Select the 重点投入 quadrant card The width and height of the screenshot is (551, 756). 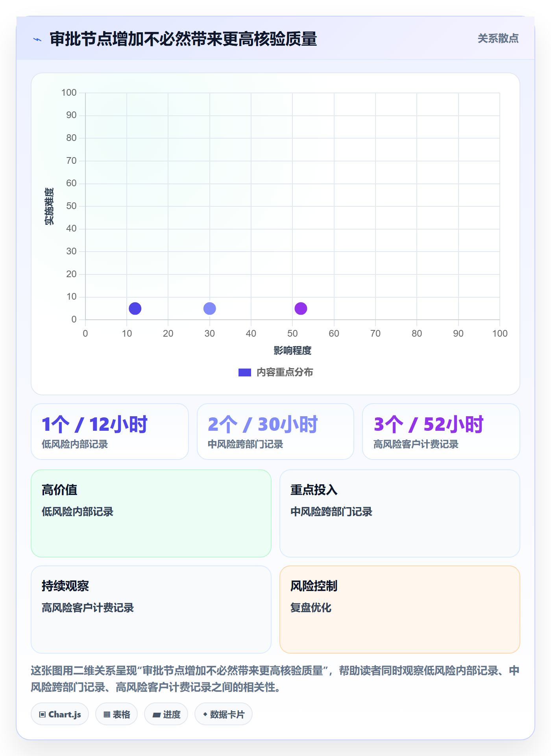click(x=400, y=513)
